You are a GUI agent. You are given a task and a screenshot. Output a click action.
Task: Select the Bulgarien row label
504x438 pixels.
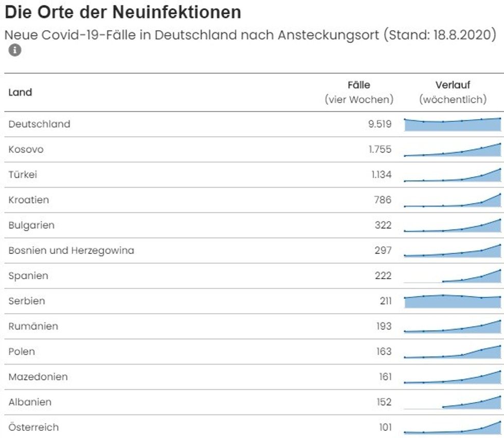(31, 225)
